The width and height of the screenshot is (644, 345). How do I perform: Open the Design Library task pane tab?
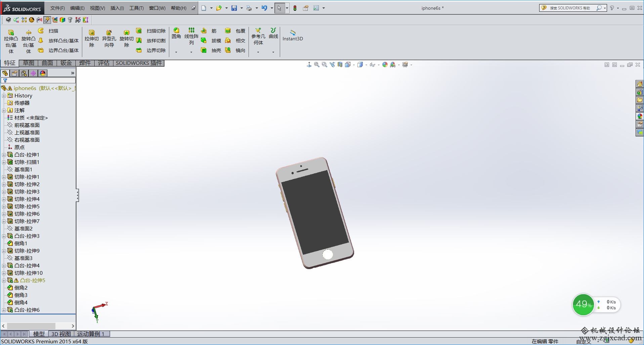pos(640,92)
